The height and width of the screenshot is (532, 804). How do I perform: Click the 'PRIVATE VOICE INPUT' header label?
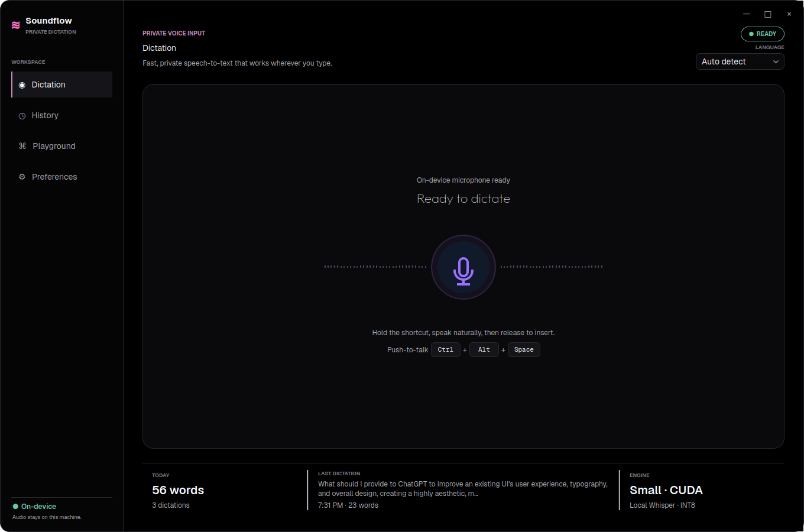(x=174, y=33)
